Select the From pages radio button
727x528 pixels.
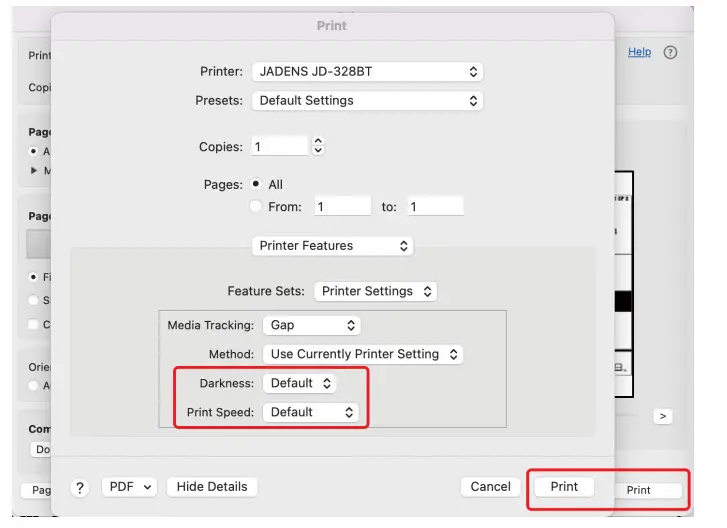click(x=255, y=206)
